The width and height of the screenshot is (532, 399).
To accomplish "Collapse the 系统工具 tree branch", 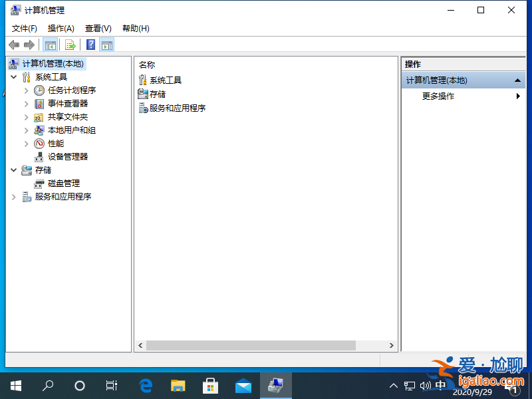I will pyautogui.click(x=15, y=76).
